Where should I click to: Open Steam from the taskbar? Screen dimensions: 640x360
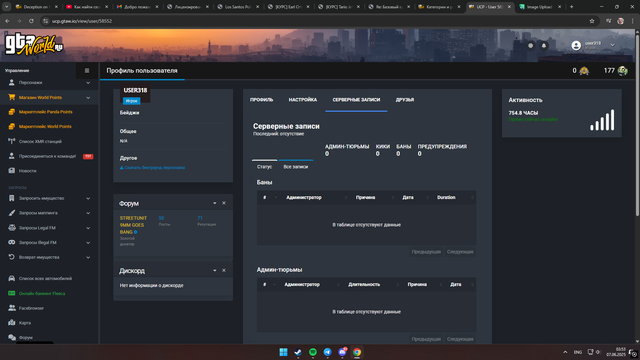(x=298, y=352)
